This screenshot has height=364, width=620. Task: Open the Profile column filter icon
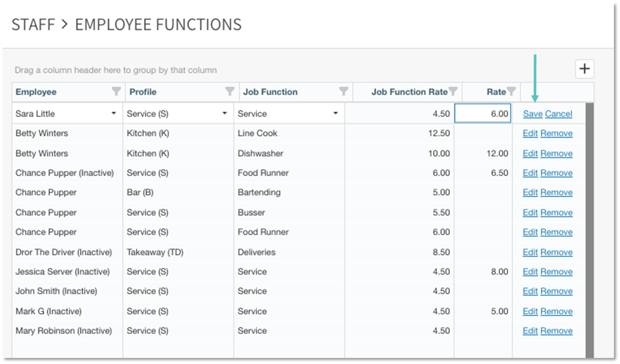(x=230, y=92)
